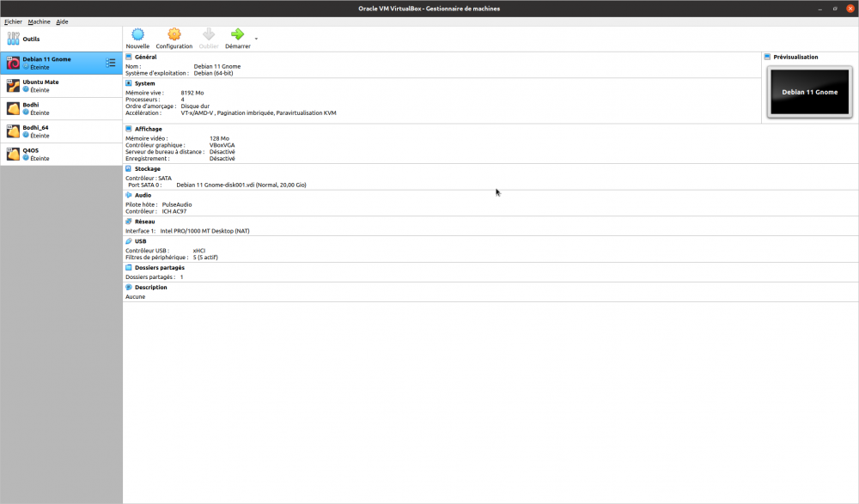This screenshot has height=504, width=859.
Task: Open the Description heading link
Action: [150, 287]
